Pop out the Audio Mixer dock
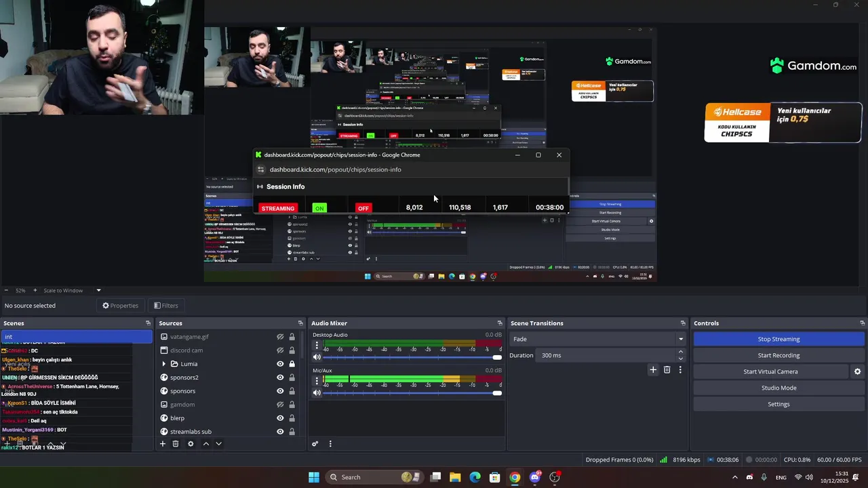 point(500,323)
